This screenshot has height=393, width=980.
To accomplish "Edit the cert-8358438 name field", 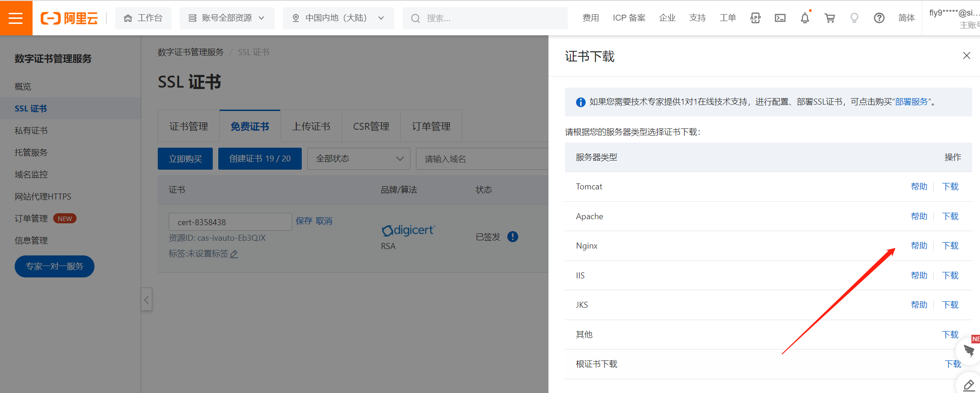I will [230, 222].
